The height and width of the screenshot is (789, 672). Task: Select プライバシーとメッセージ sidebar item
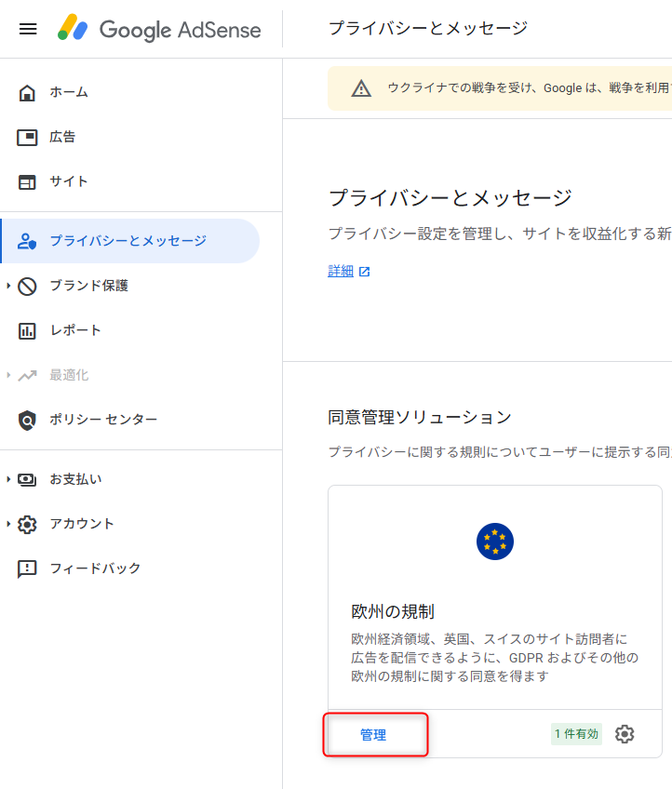[x=130, y=241]
